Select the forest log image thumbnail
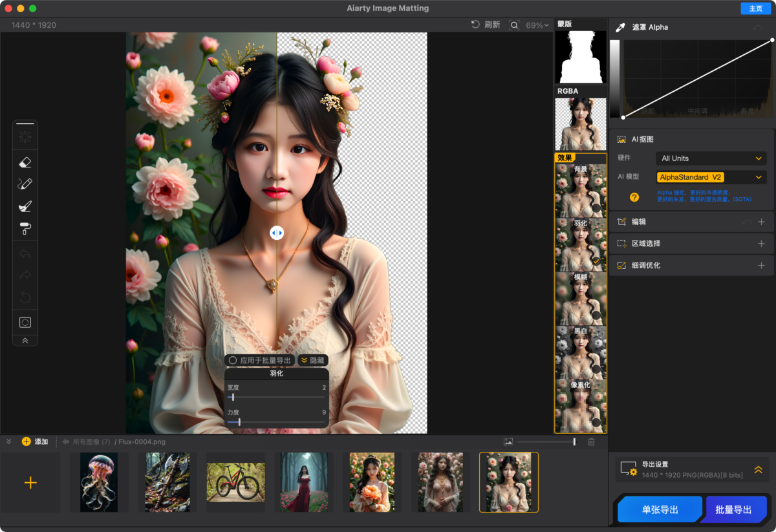776x532 pixels. pos(167,482)
